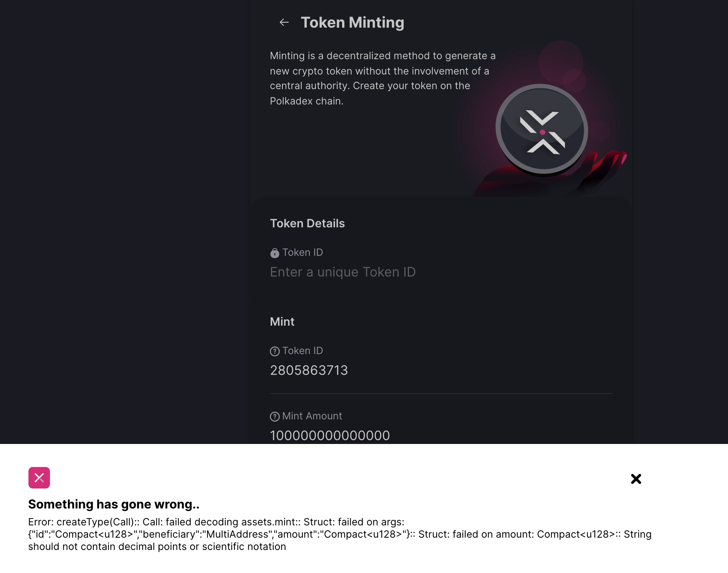Open the Token ID help tooltip in Mint section

point(274,351)
